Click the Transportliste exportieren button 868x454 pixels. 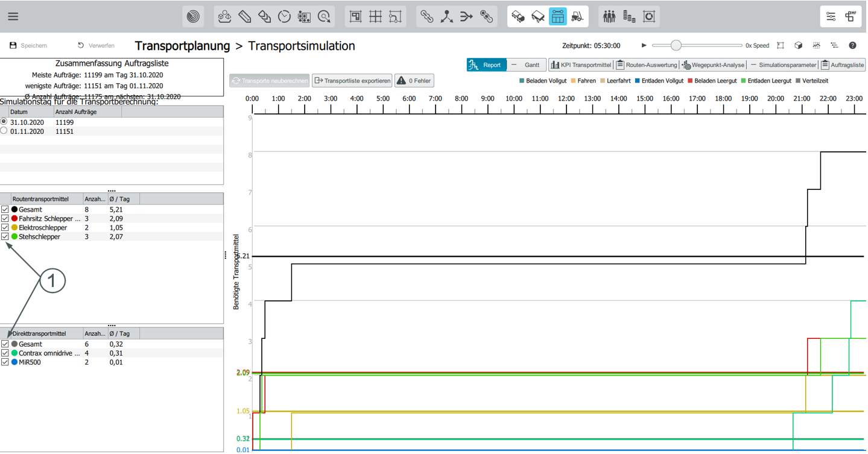tap(352, 81)
